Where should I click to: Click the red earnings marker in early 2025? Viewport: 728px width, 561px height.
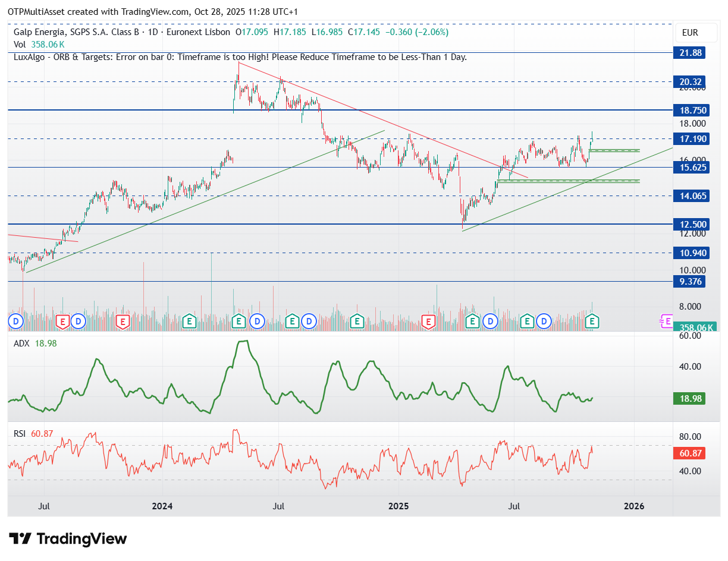(x=428, y=322)
